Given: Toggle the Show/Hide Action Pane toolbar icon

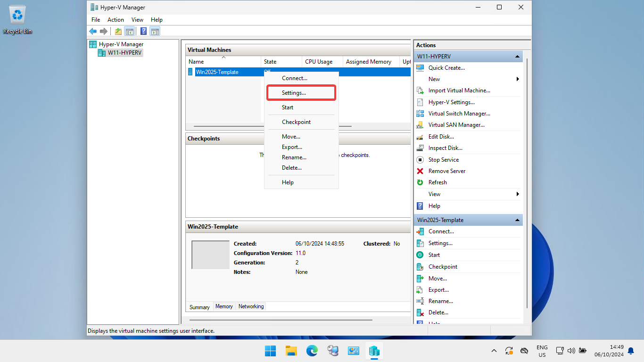Looking at the screenshot, I should (155, 31).
